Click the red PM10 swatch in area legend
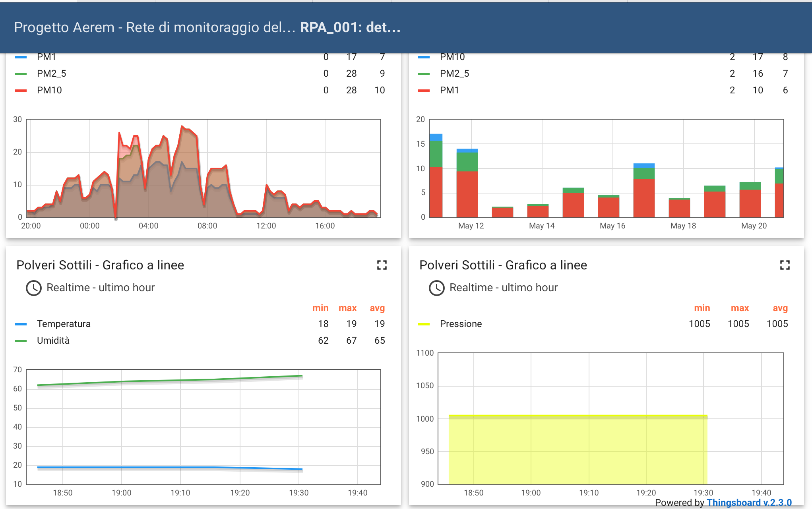 (21, 91)
